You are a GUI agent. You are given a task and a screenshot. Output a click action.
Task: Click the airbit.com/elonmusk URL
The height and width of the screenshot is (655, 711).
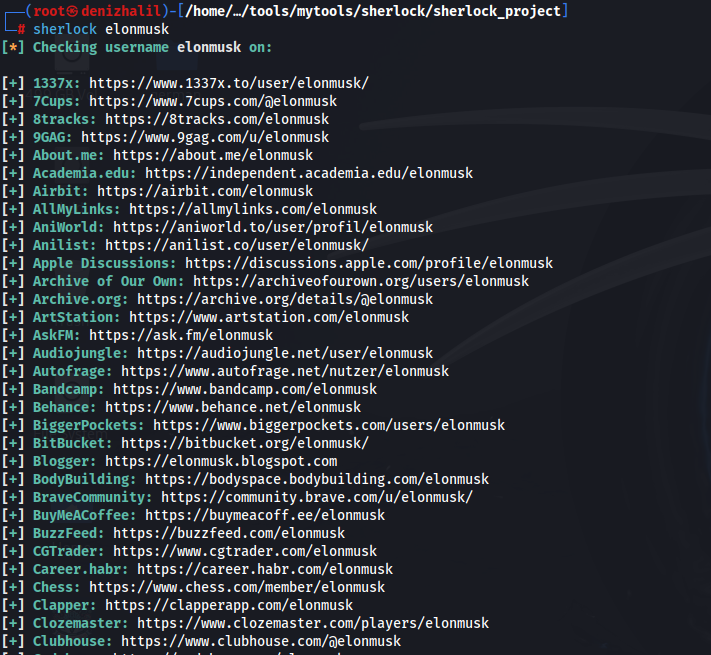205,191
